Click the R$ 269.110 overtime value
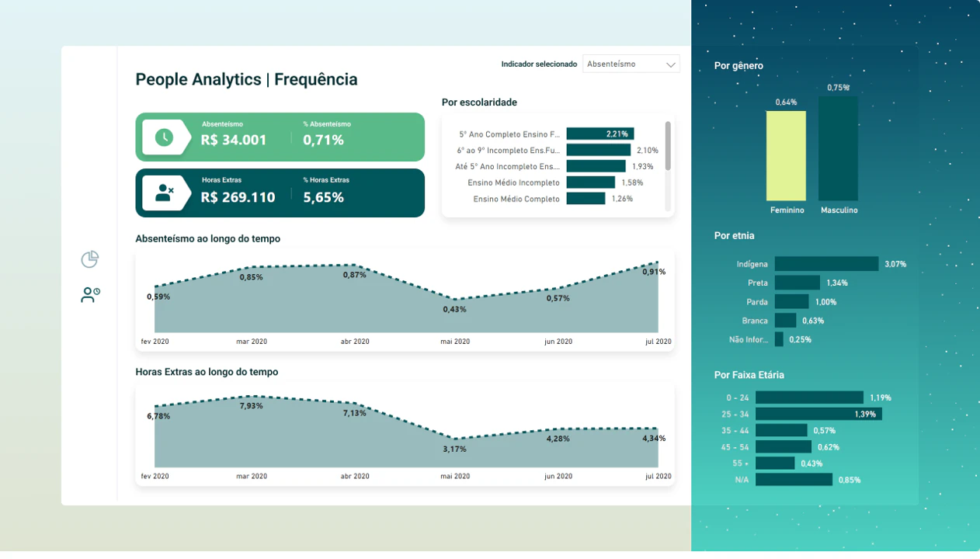Screen dimensions: 980x559 coord(238,197)
